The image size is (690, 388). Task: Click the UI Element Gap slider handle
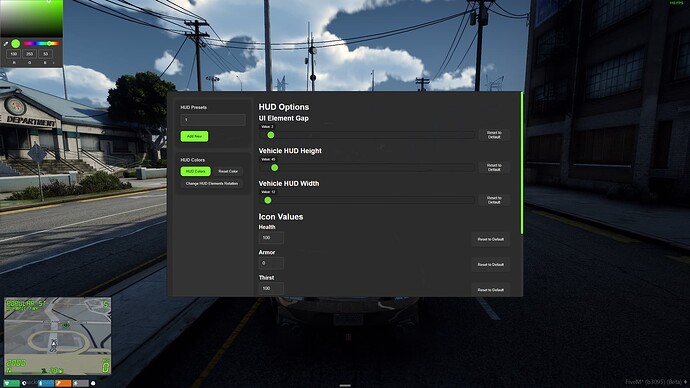[x=271, y=135]
